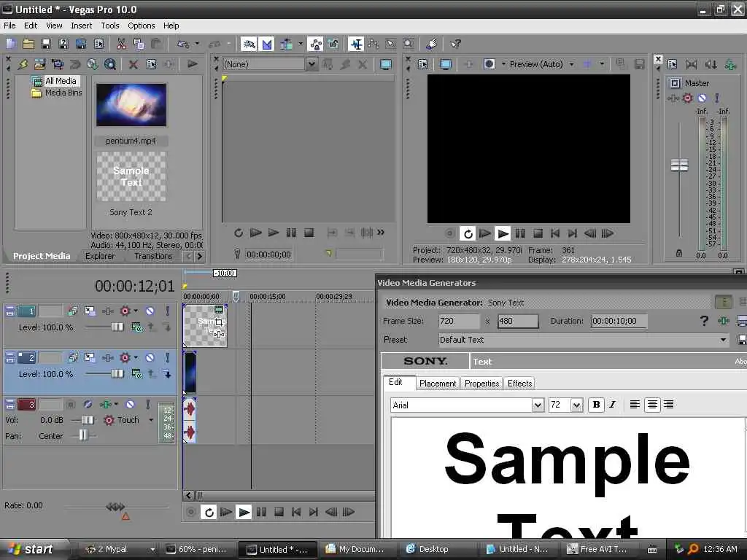Open the trimmer (None) media dropdown
Image resolution: width=747 pixels, height=560 pixels.
(x=311, y=64)
